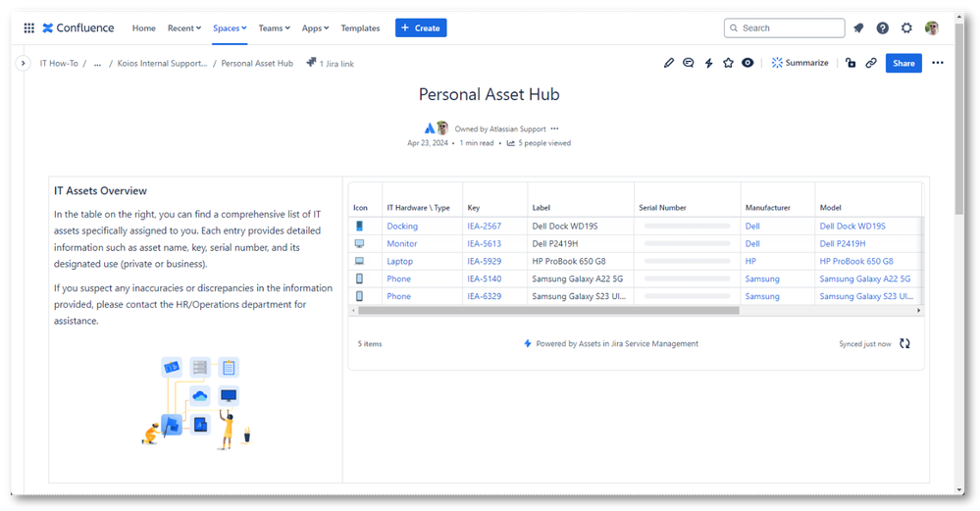Click the HP ProBook 650 G8 model link
This screenshot has width=980, height=511.
pyautogui.click(x=856, y=261)
